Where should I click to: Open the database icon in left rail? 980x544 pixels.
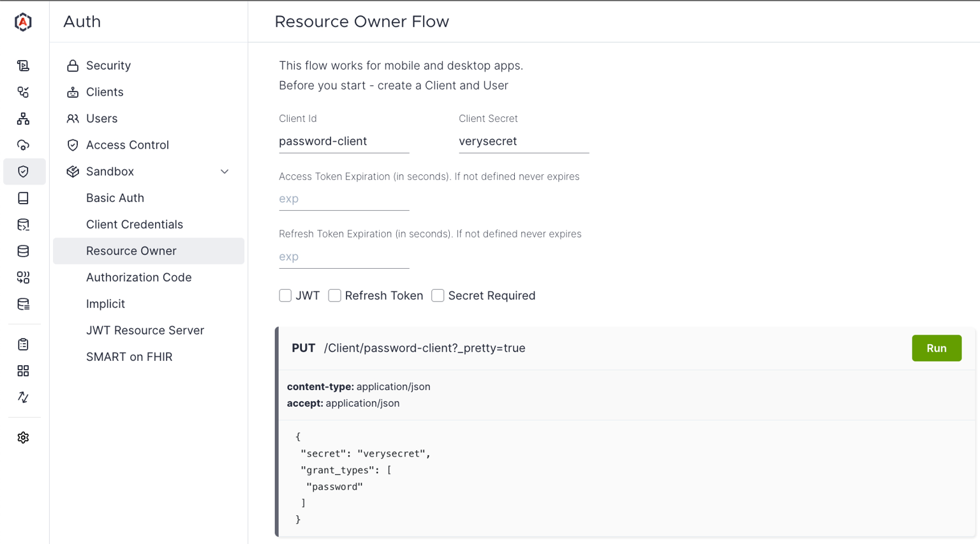click(23, 251)
